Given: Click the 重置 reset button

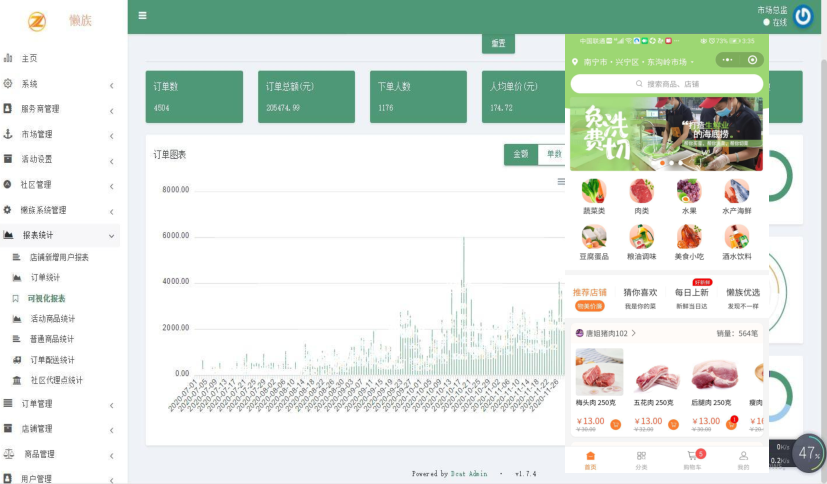Looking at the screenshot, I should 498,44.
